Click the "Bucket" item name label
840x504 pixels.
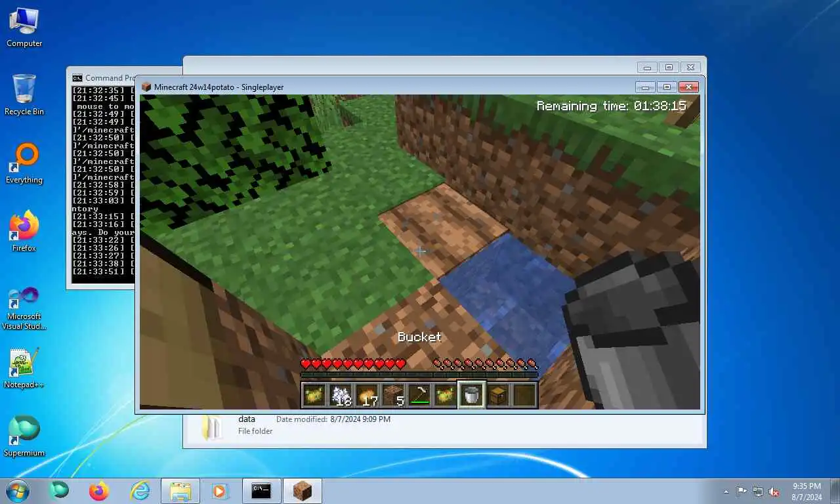point(419,337)
